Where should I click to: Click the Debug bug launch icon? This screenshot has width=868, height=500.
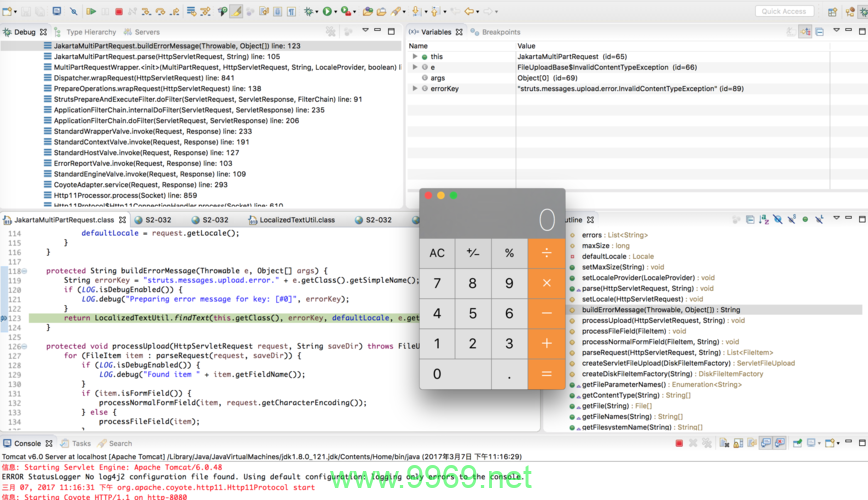309,12
